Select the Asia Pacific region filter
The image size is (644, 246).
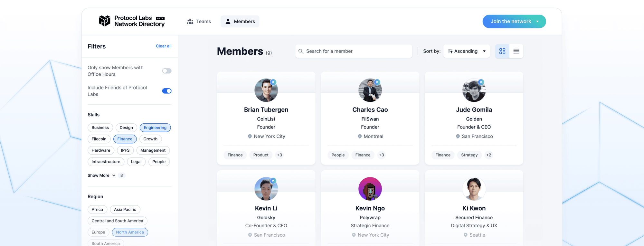point(125,209)
